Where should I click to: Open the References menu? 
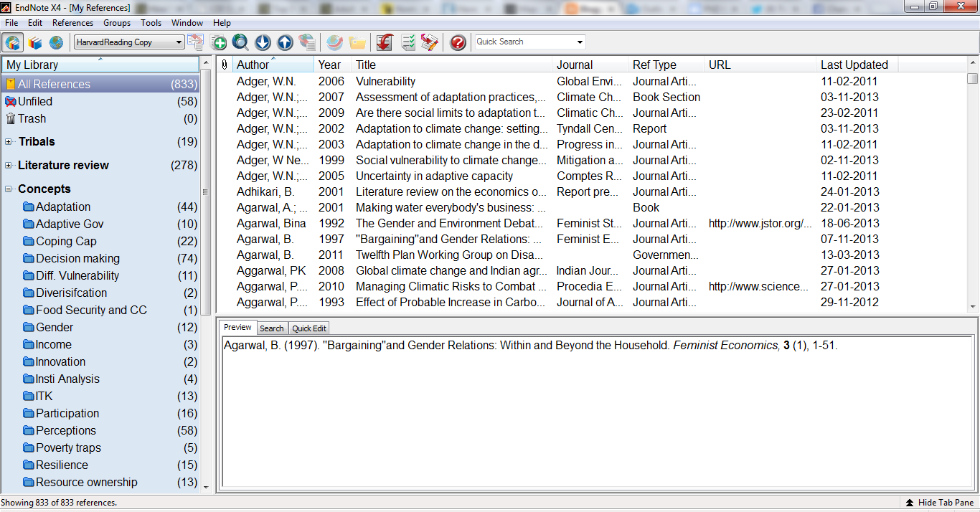click(72, 23)
